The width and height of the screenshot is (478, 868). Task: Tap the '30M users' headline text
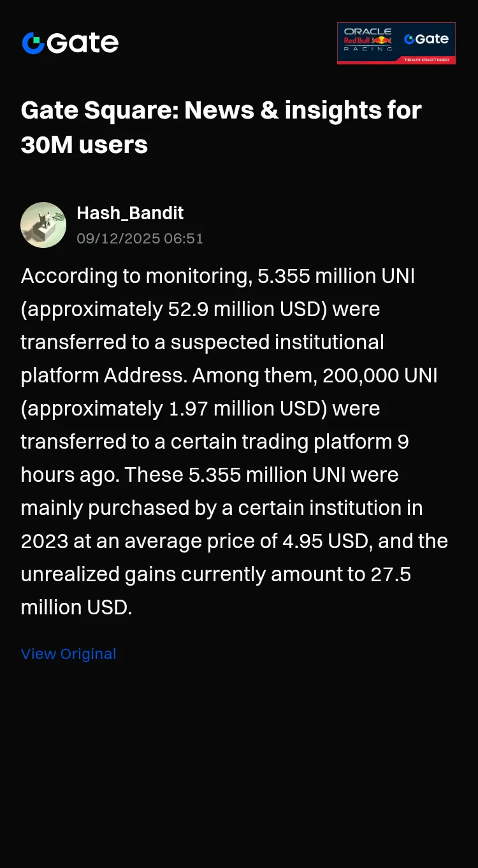click(x=84, y=145)
